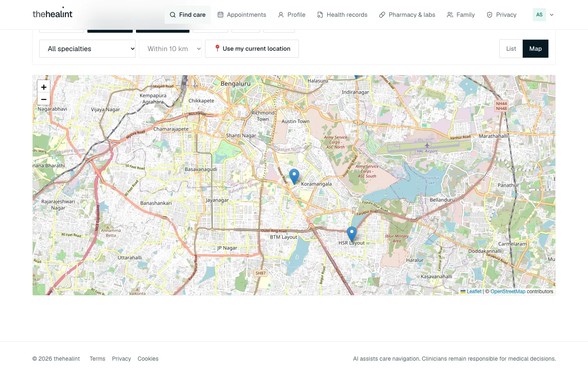This screenshot has width=588, height=368.
Task: Open the All specialties dropdown
Action: (87, 49)
